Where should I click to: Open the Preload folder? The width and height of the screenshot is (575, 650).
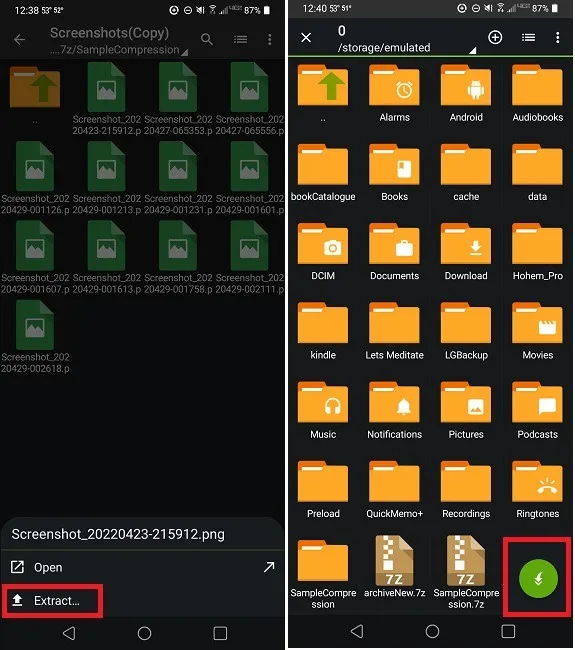tap(323, 490)
